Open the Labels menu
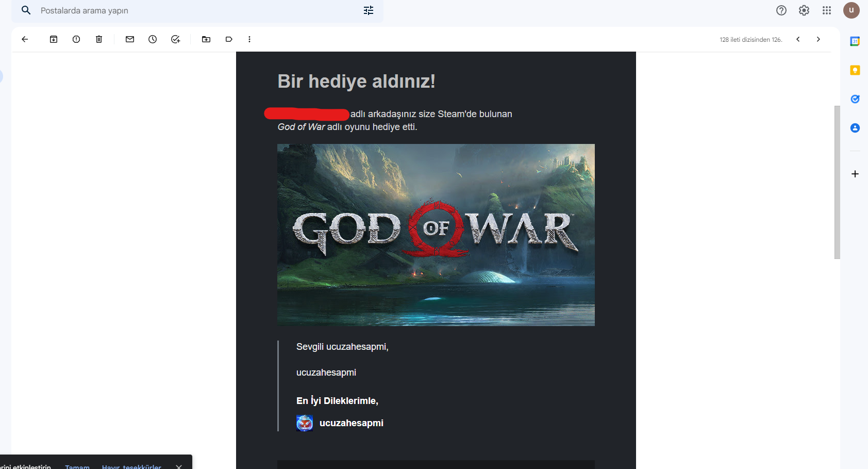This screenshot has height=469, width=868. point(229,39)
